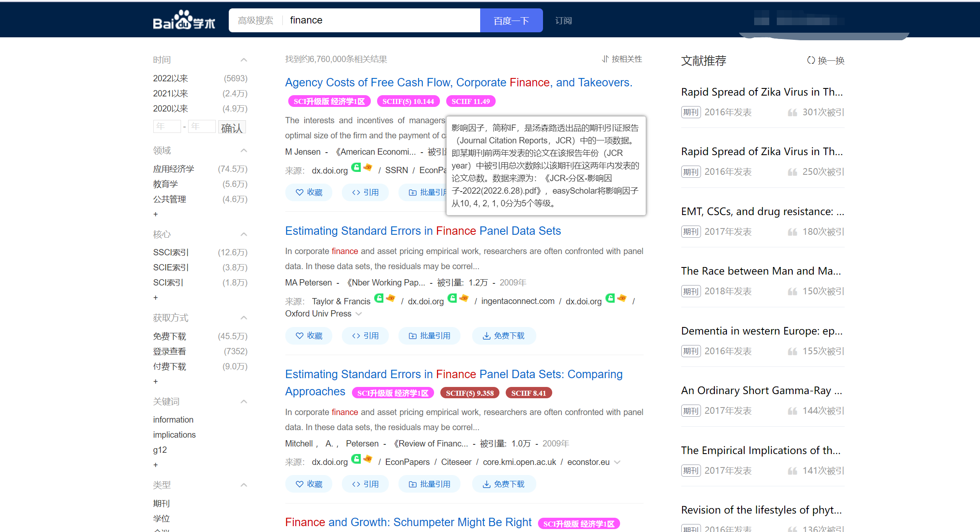
Task: Click 收藏 for Comparing Approaches paper
Action: 309,484
